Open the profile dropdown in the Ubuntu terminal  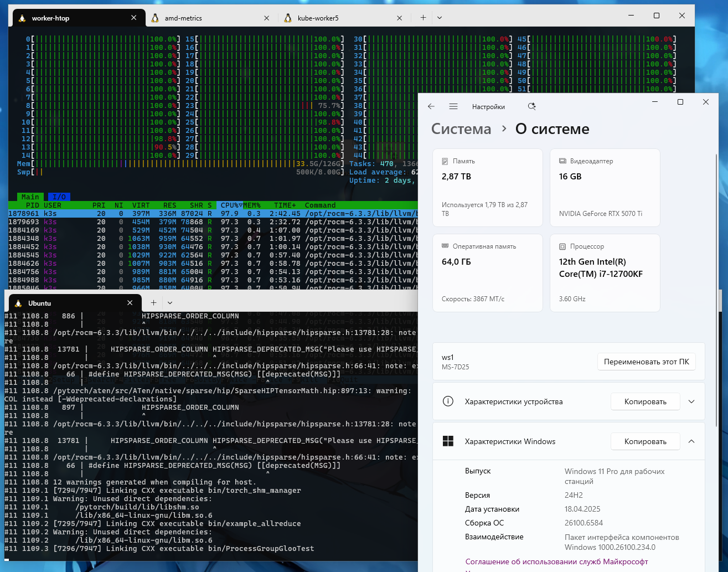170,303
